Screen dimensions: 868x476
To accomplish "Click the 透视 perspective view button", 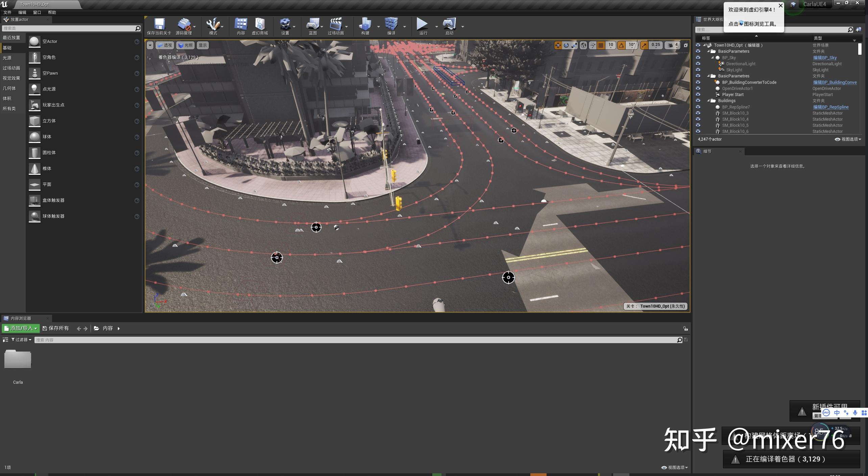I will 165,45.
